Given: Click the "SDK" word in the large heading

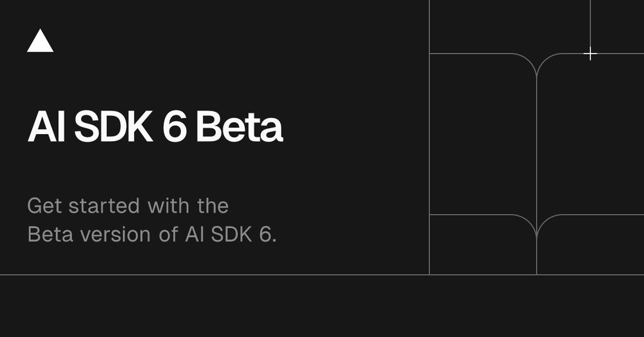Looking at the screenshot, I should [113, 126].
